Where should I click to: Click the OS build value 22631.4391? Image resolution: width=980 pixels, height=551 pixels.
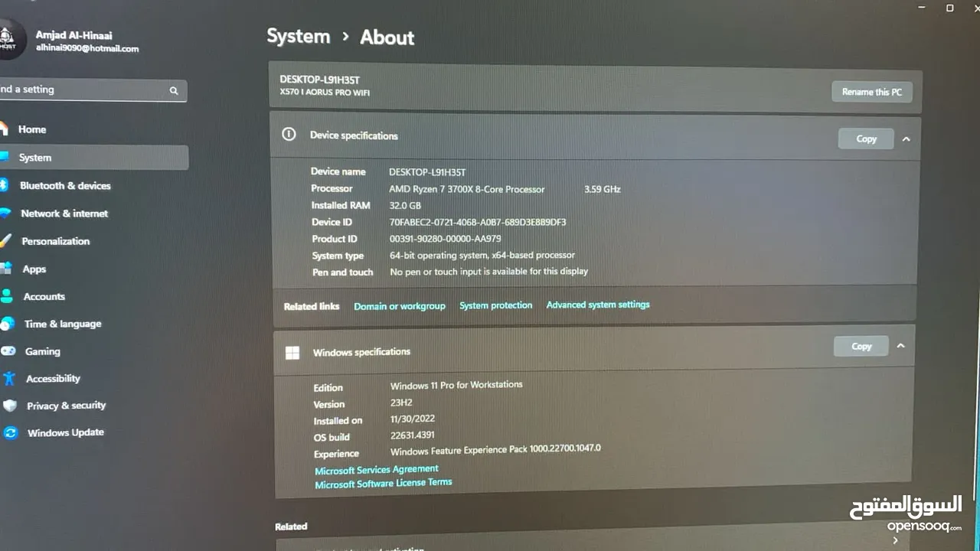413,435
